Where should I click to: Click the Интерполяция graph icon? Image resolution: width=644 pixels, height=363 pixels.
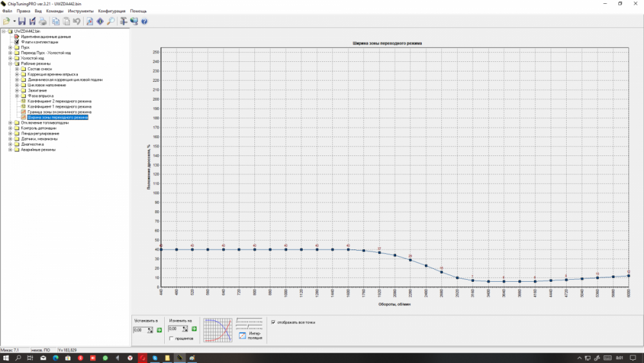(242, 335)
